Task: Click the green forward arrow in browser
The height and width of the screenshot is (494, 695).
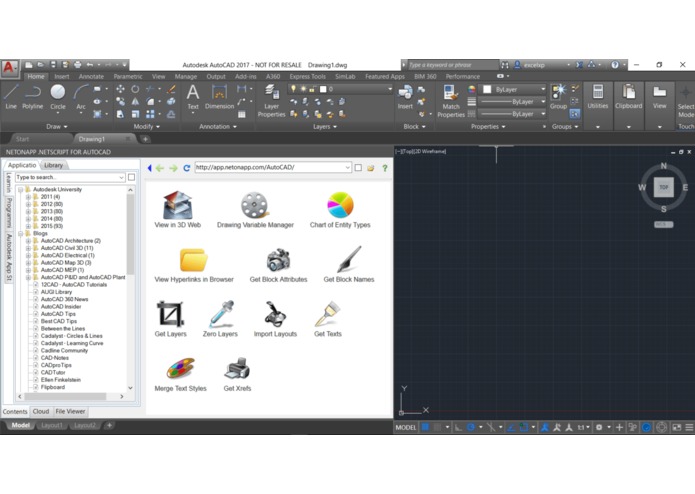Action: coord(173,168)
